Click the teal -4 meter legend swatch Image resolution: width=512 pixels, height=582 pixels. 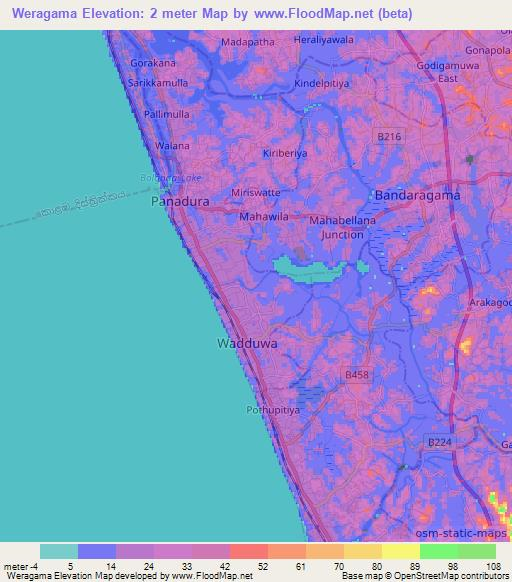coord(59,551)
